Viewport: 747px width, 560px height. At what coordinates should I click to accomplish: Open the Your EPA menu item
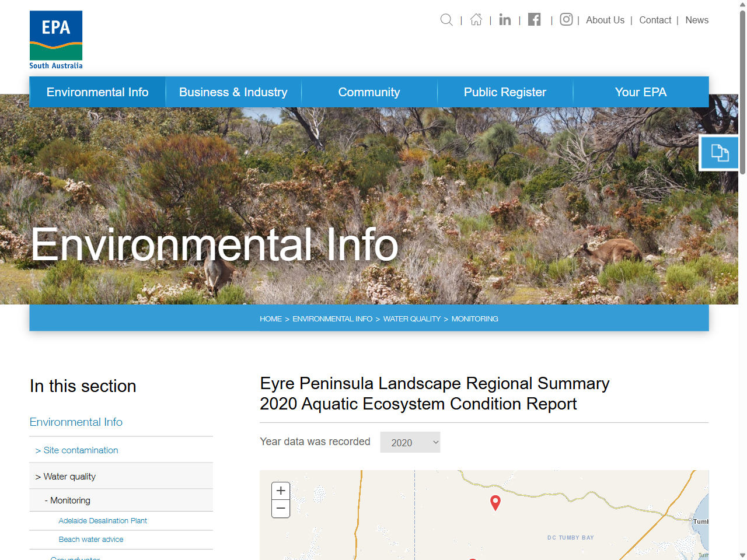coord(641,92)
